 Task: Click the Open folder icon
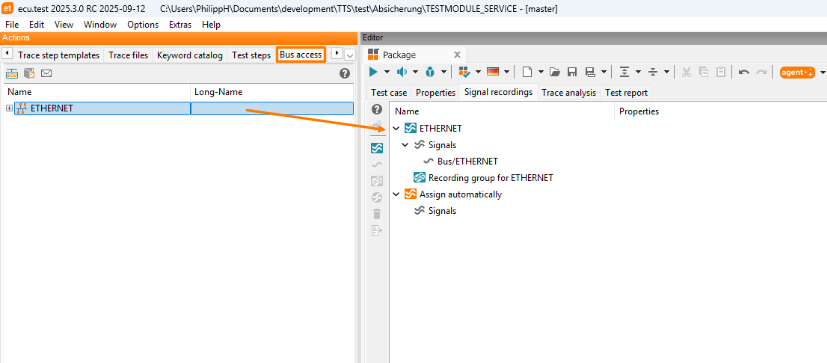coord(554,72)
